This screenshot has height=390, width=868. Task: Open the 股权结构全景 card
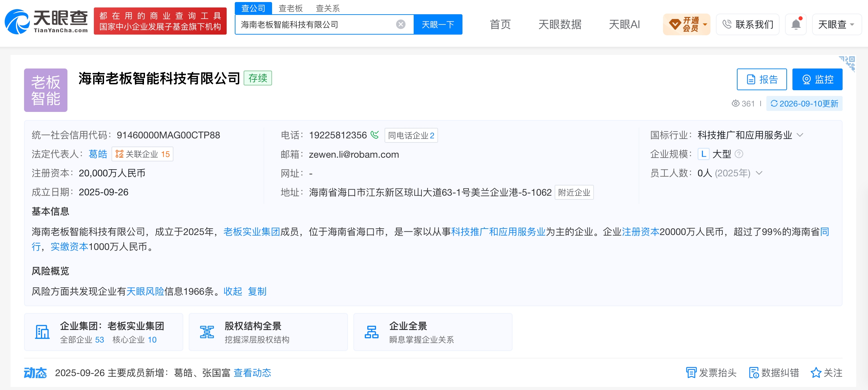[x=268, y=332]
